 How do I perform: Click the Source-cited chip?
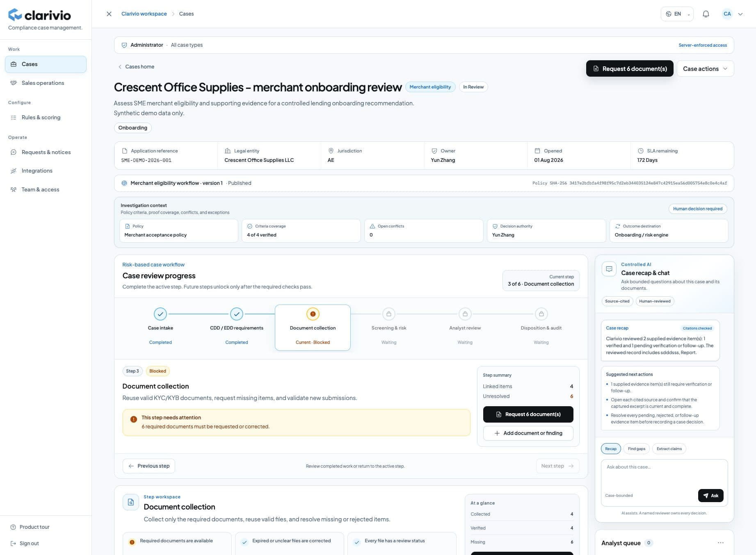pyautogui.click(x=617, y=301)
